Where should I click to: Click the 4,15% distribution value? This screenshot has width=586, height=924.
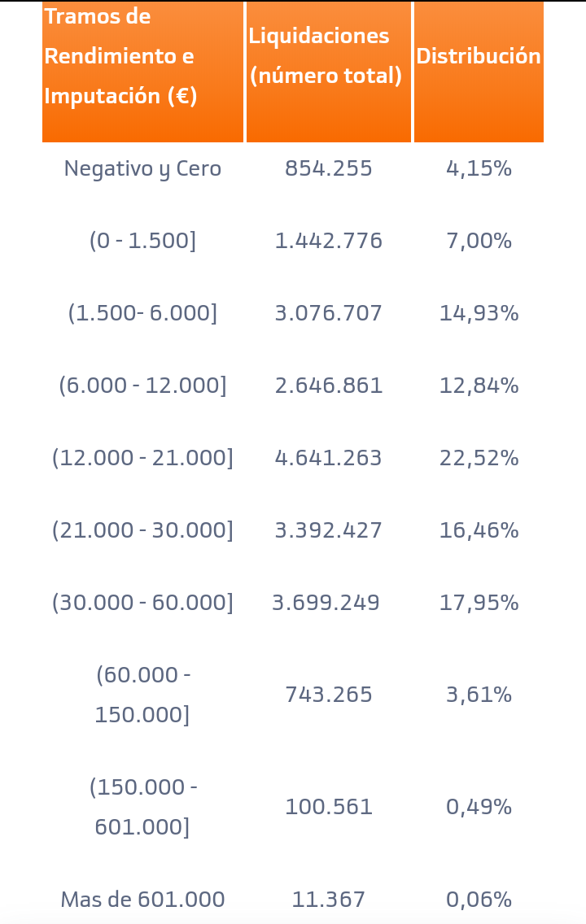[479, 168]
